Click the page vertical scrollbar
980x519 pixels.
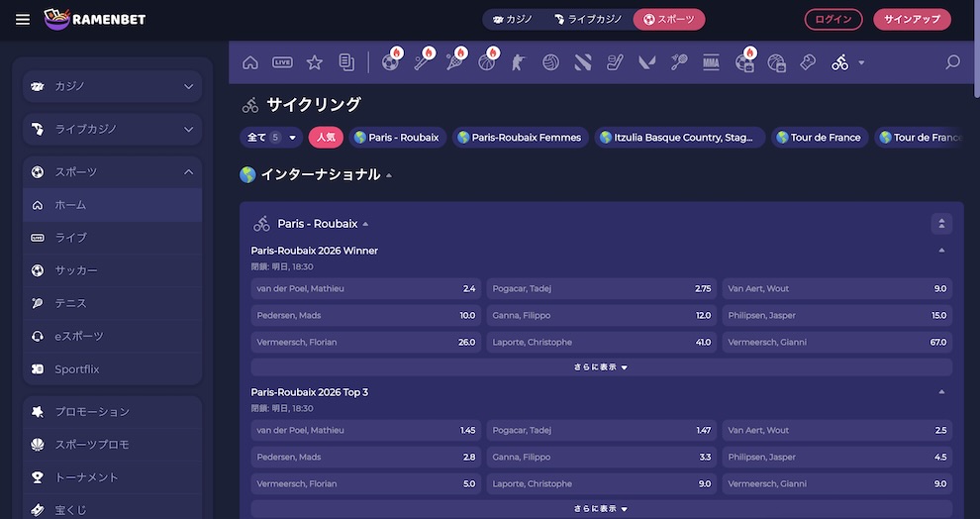[x=976, y=49]
